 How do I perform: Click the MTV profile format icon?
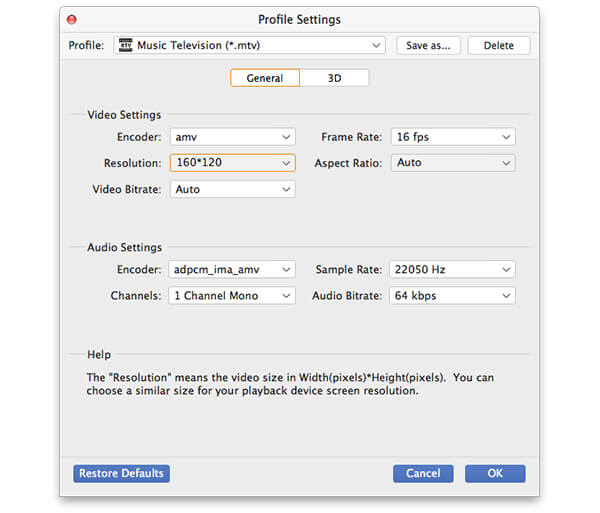tap(125, 45)
